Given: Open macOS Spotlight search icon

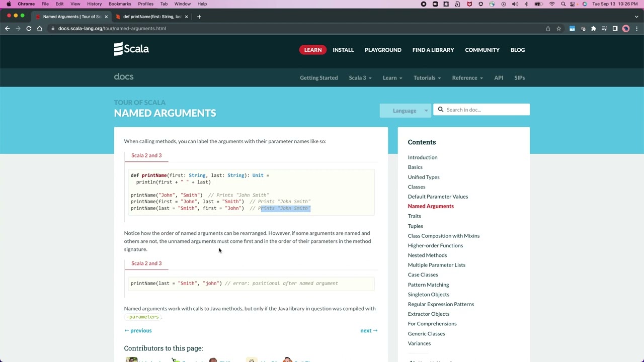Looking at the screenshot, I should [563, 4].
